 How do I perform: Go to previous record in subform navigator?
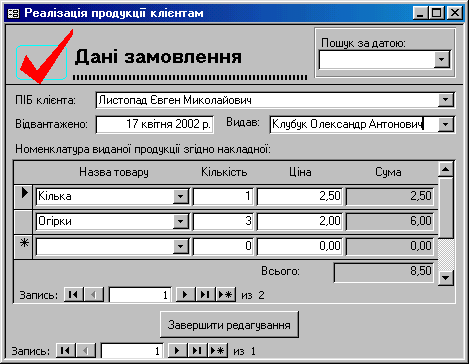tap(94, 295)
